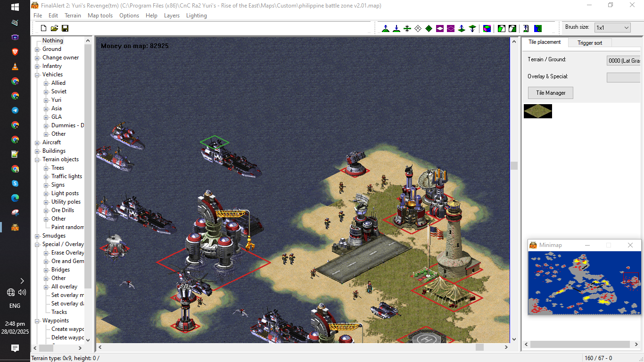This screenshot has height=362, width=644.
Task: Select the Tracks tree item
Action: 59,312
